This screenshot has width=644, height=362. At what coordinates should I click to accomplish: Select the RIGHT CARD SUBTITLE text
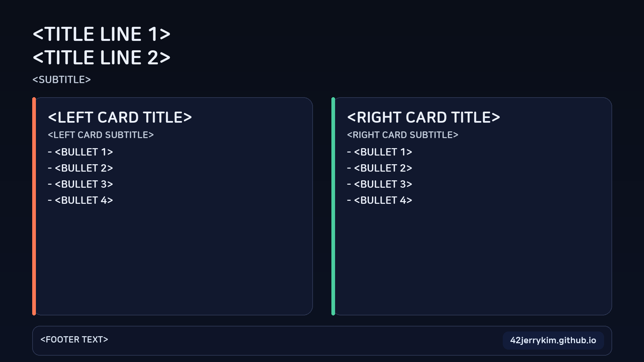click(402, 135)
